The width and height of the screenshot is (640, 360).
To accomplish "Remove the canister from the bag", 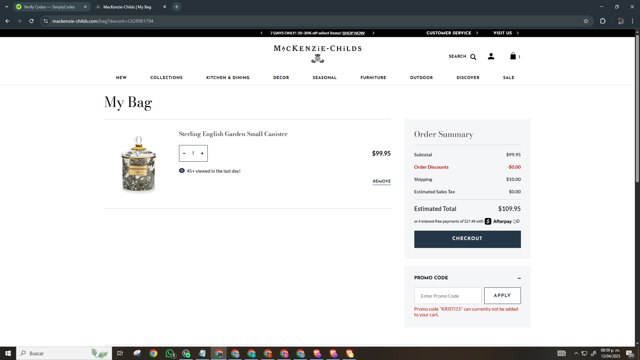I will (x=382, y=181).
